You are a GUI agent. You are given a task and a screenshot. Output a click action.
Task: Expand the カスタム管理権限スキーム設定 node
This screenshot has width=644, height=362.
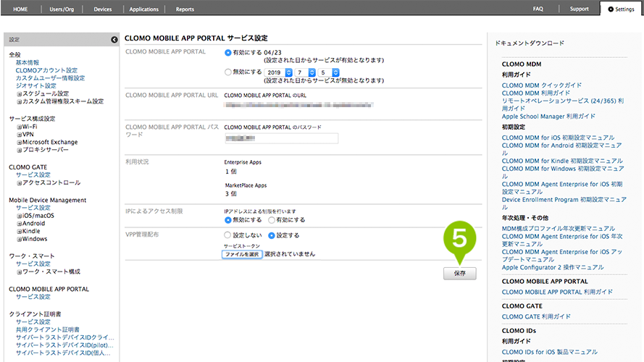click(19, 102)
